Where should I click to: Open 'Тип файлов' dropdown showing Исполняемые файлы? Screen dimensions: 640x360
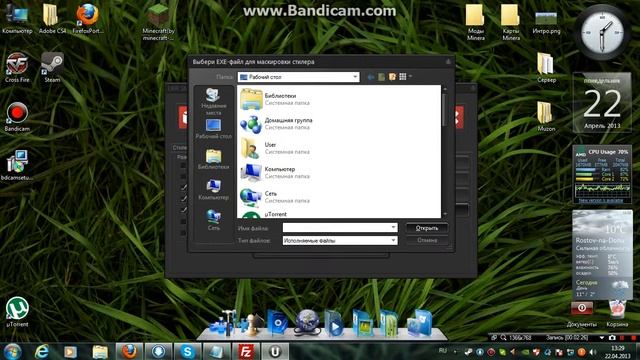pyautogui.click(x=340, y=240)
